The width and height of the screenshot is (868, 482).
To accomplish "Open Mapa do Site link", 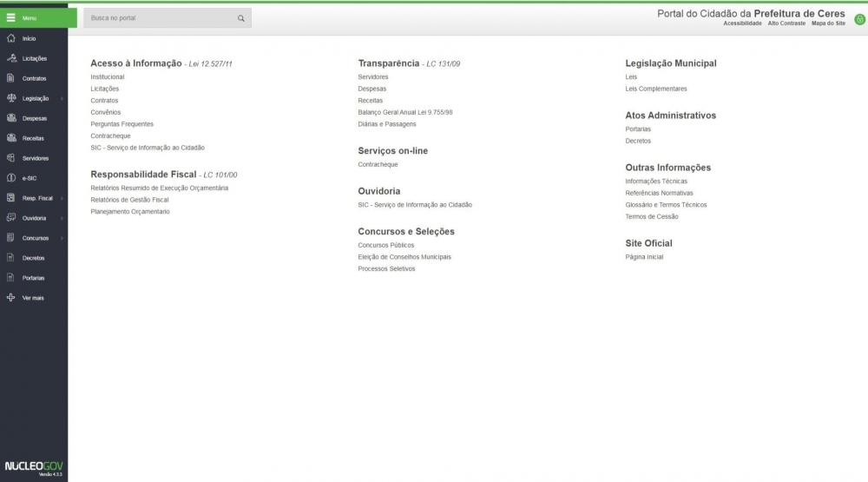I will (x=828, y=23).
